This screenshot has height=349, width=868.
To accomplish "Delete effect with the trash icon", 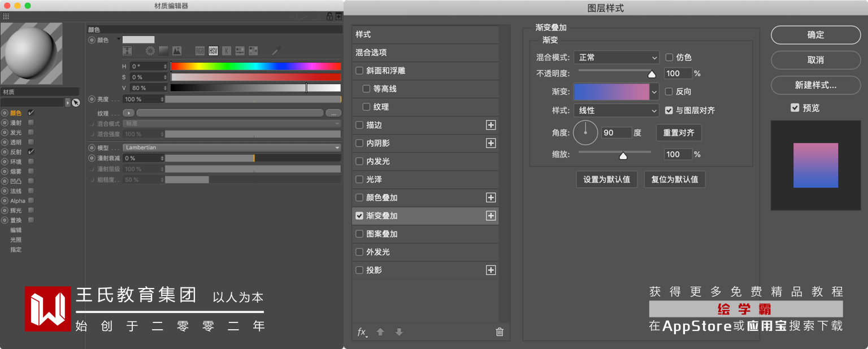I will pyautogui.click(x=500, y=332).
